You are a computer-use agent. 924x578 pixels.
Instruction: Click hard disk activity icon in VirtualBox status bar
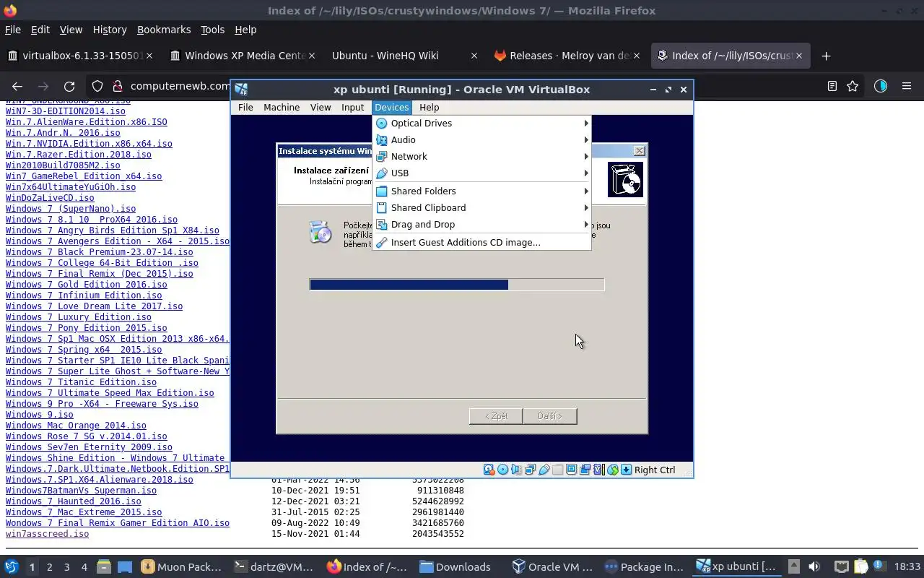click(x=489, y=470)
